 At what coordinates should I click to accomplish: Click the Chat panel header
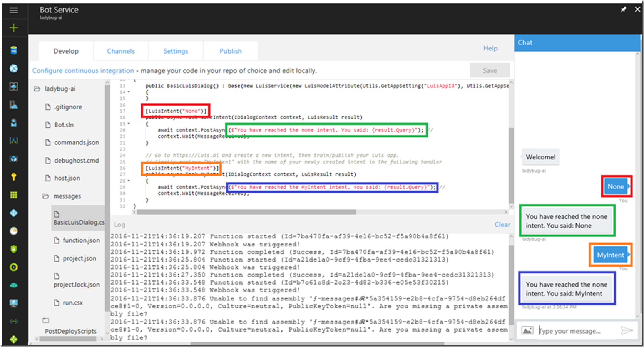tap(577, 43)
